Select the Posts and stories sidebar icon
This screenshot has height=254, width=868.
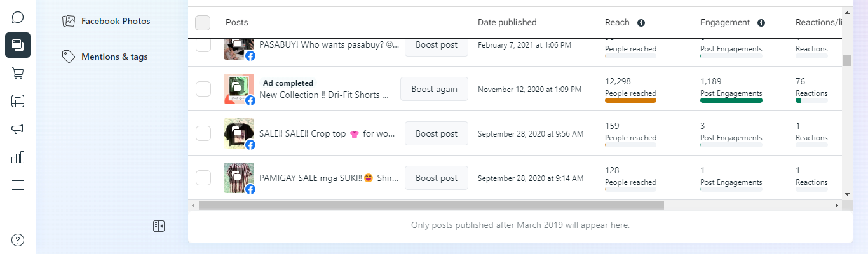18,45
